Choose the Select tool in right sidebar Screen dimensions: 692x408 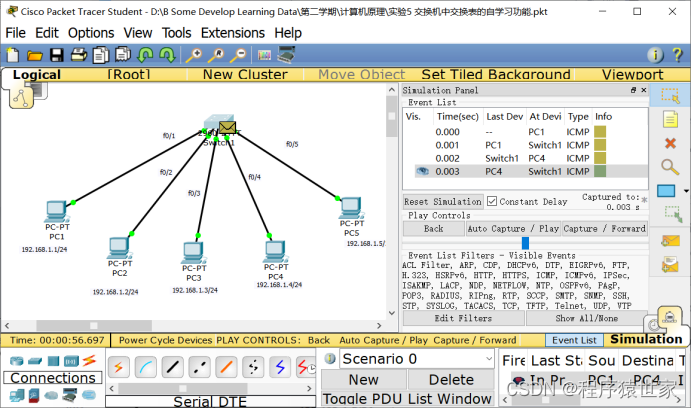coord(670,96)
